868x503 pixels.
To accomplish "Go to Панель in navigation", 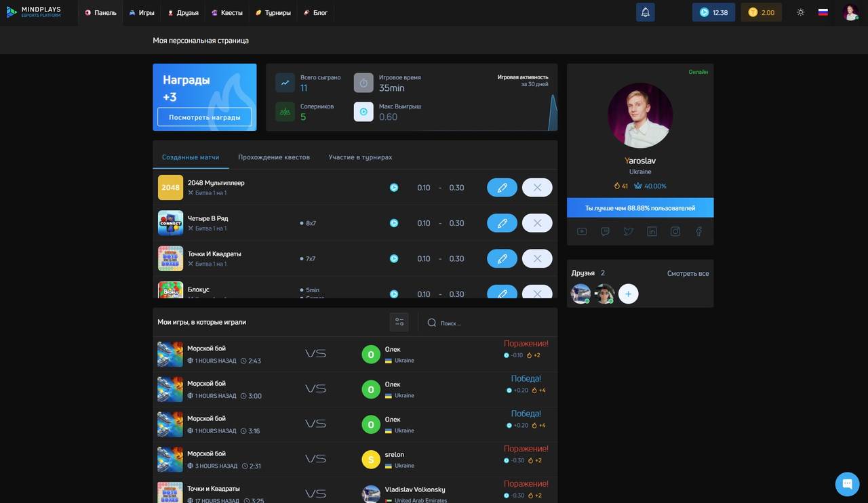I will pos(100,12).
